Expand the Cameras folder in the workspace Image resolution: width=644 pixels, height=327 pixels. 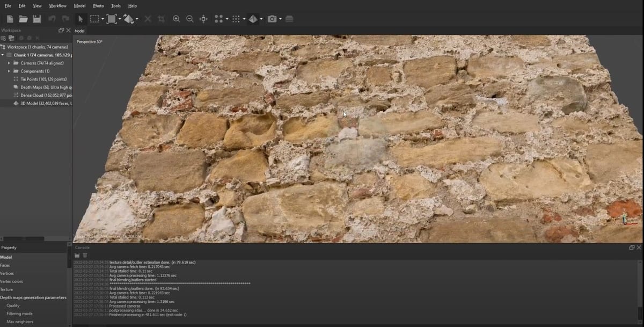[9, 63]
